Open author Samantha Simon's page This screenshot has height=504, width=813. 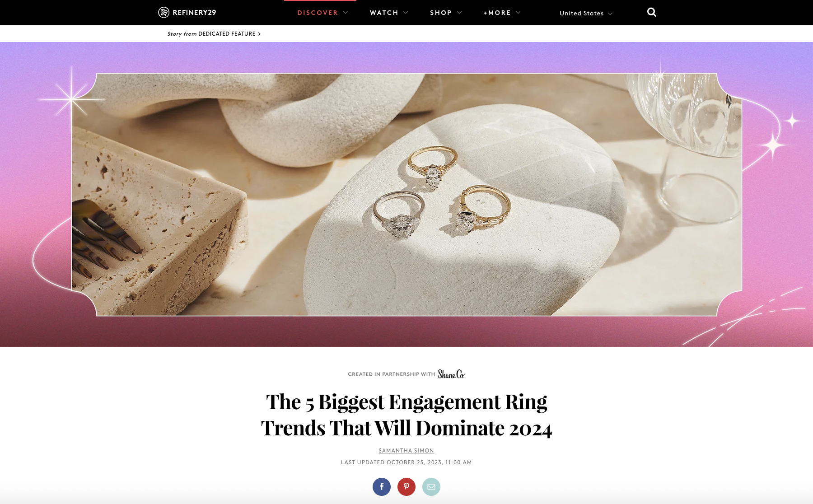(406, 451)
